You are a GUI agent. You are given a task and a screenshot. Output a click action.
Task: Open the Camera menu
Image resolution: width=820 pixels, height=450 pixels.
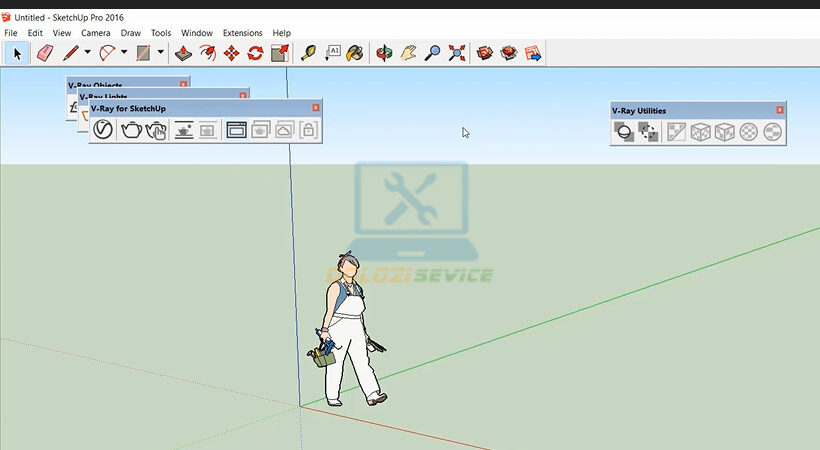click(x=95, y=33)
